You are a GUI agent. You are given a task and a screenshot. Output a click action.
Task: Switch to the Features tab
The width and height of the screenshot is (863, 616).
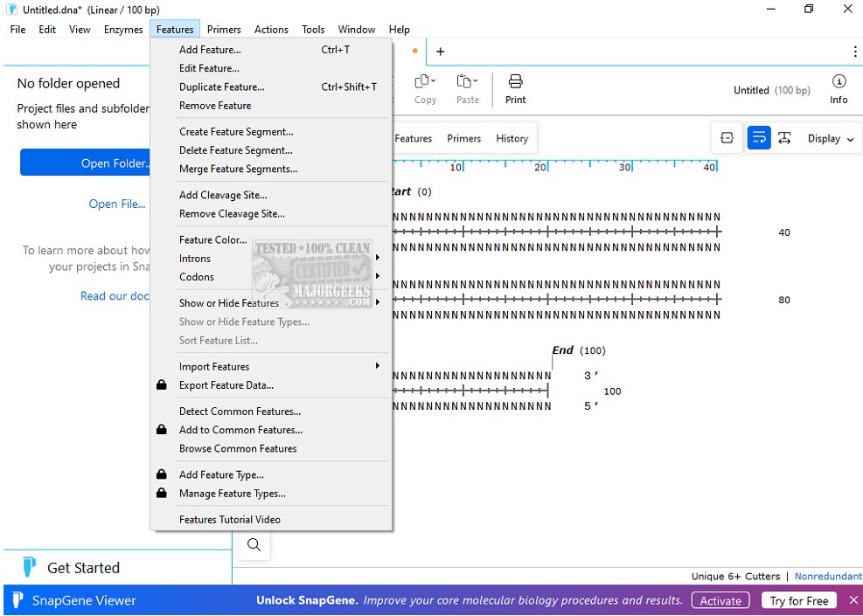click(414, 139)
